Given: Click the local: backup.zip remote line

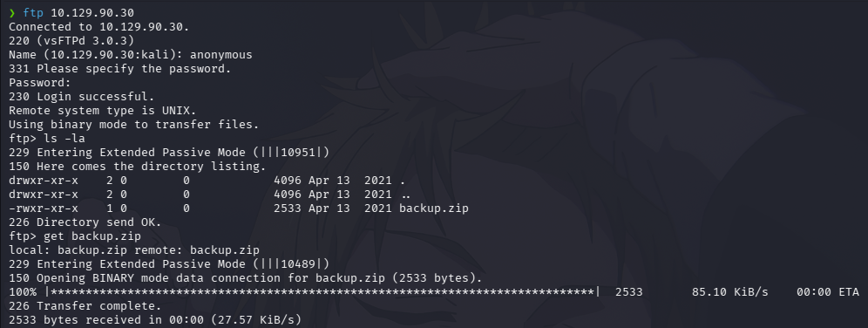Looking at the screenshot, I should click(x=134, y=249).
